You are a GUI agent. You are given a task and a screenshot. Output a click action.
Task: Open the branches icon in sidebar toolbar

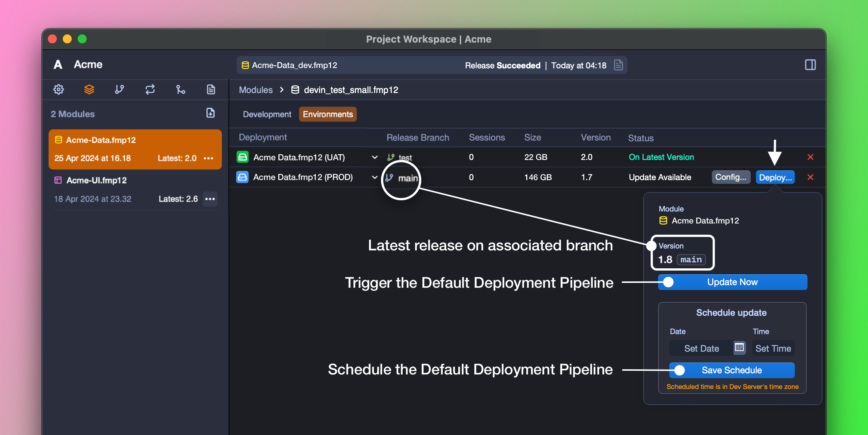[120, 90]
